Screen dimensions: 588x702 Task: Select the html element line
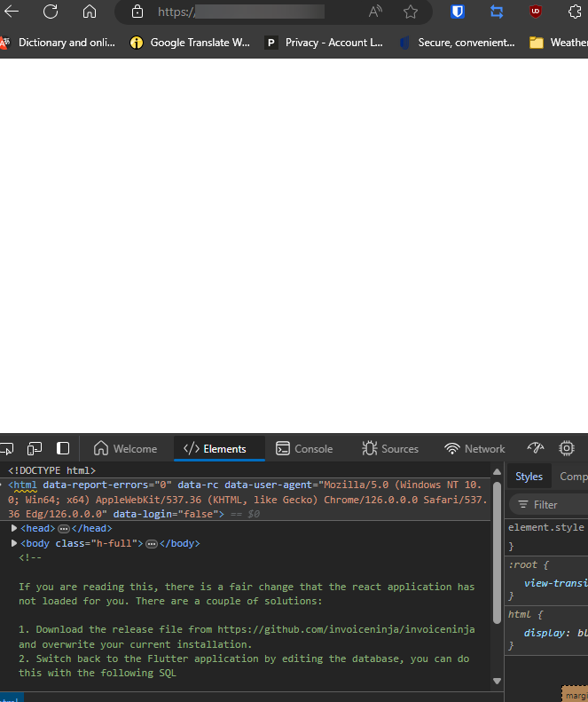click(247, 499)
